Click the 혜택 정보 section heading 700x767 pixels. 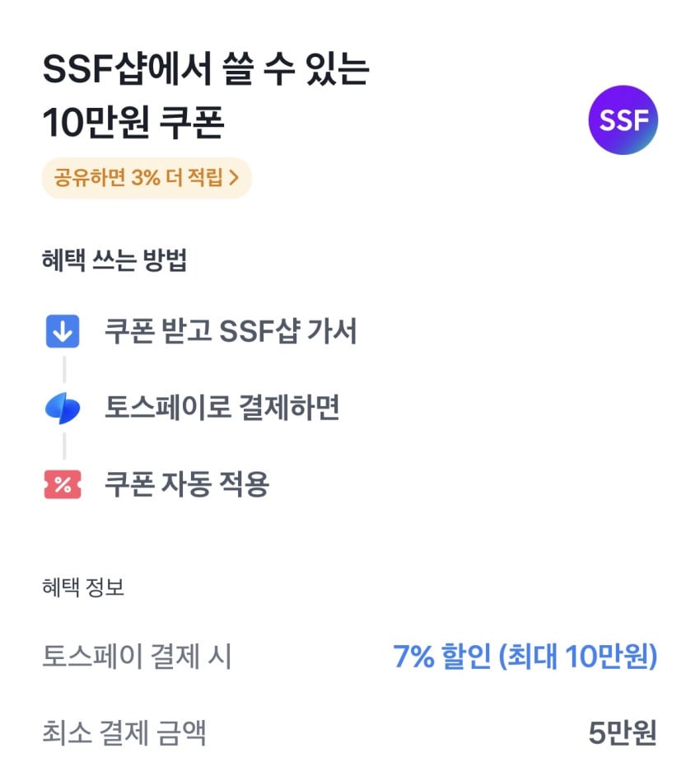coord(83,587)
